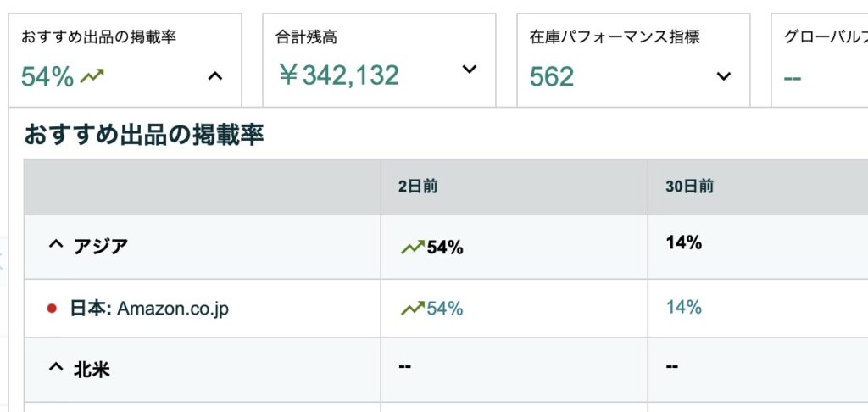
Task: Open the 54% link for Amazon.co.jp
Action: 444,309
